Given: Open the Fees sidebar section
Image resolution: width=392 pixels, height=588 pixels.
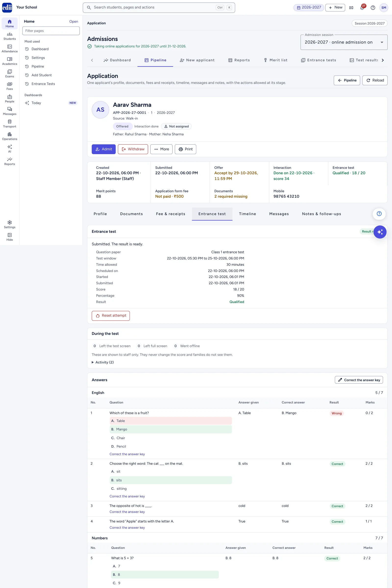Looking at the screenshot, I should tap(10, 86).
